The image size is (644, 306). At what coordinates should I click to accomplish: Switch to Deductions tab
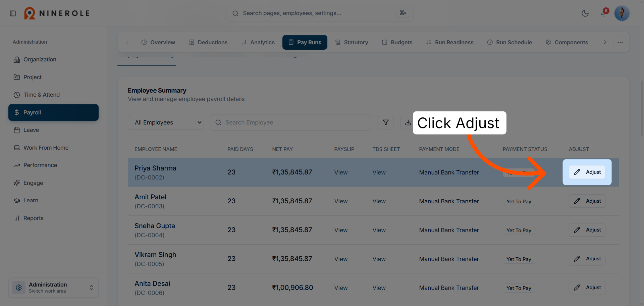pos(208,42)
